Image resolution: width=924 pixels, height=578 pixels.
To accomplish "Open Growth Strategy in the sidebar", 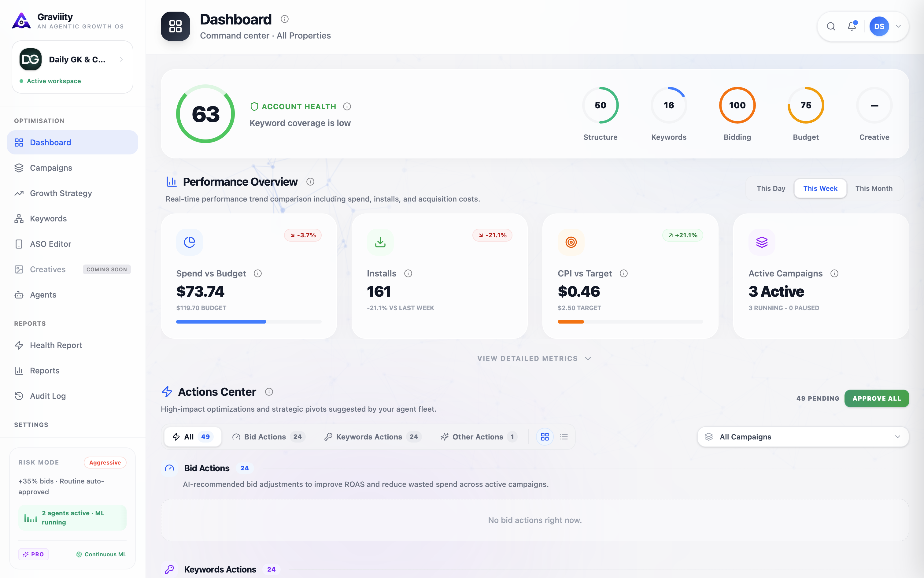I will (x=72, y=193).
